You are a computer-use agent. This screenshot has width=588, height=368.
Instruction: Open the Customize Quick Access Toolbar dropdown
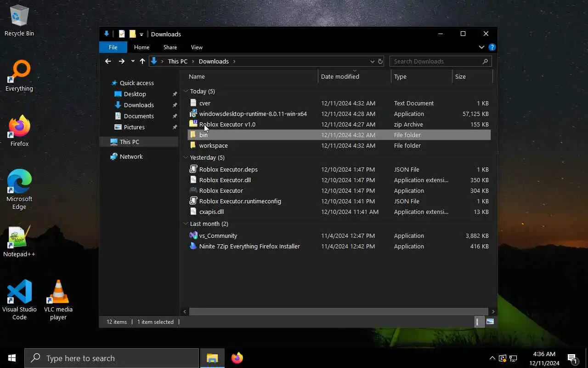(x=141, y=34)
